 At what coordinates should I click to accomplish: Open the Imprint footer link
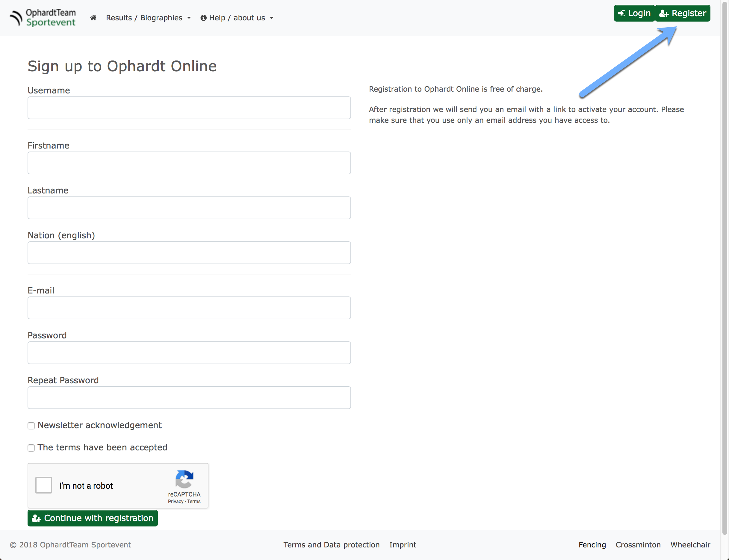403,545
